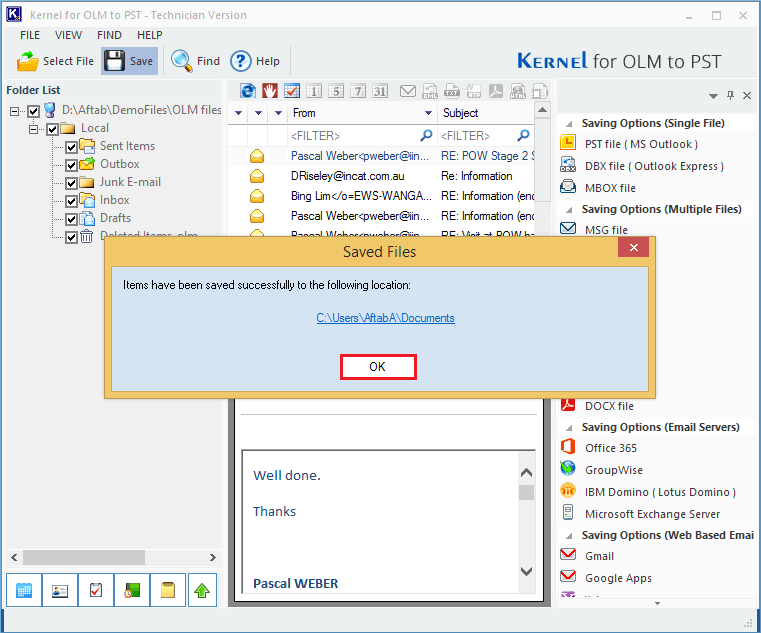The image size is (761, 633).
Task: Collapse Saving Options (Web Based Email) section
Action: [570, 536]
